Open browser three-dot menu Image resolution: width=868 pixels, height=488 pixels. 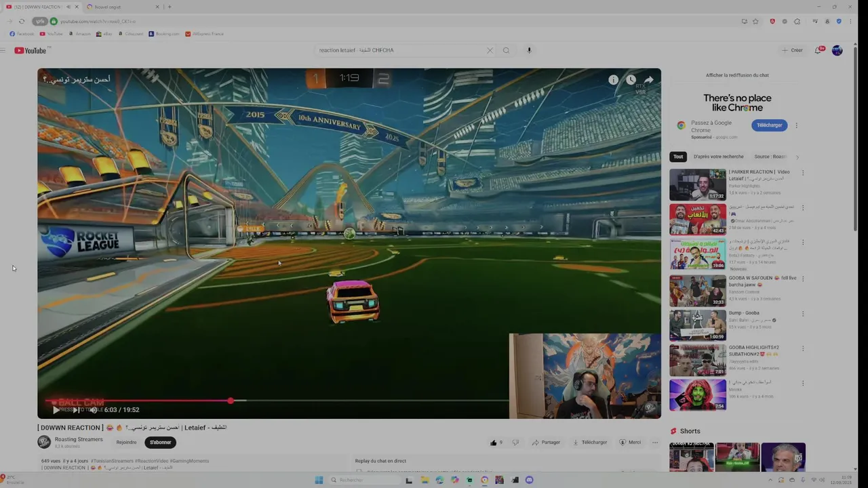click(850, 21)
